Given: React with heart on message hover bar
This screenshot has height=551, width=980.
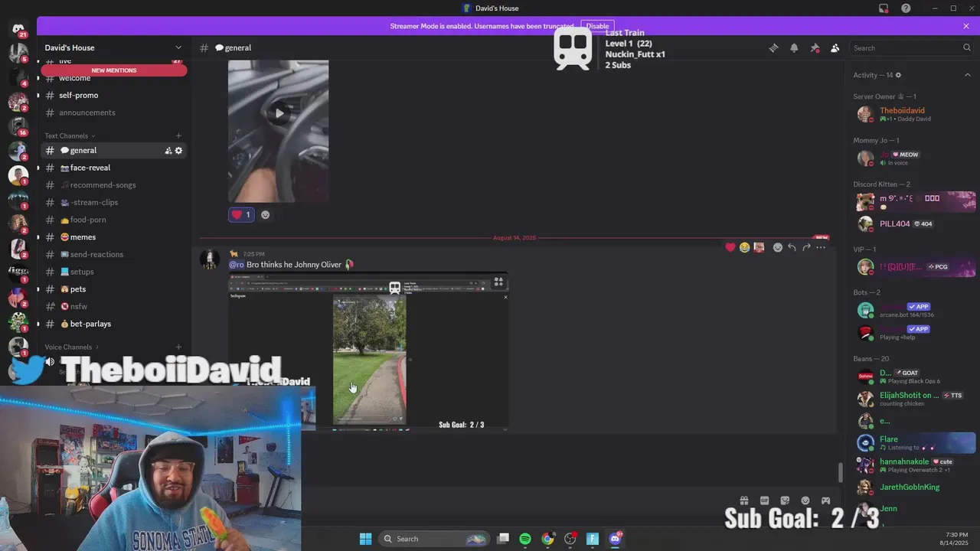Looking at the screenshot, I should [x=730, y=247].
